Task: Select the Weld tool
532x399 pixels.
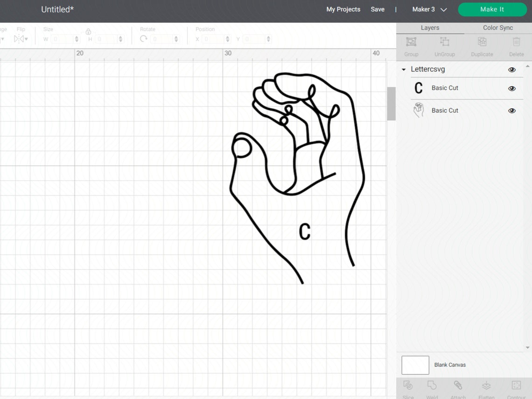Action: click(432, 387)
